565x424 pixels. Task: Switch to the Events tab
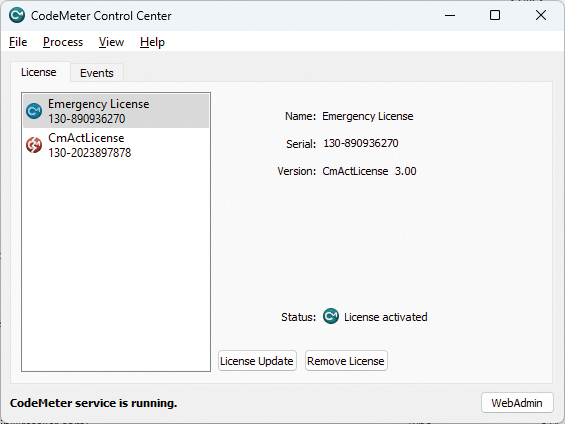[97, 73]
